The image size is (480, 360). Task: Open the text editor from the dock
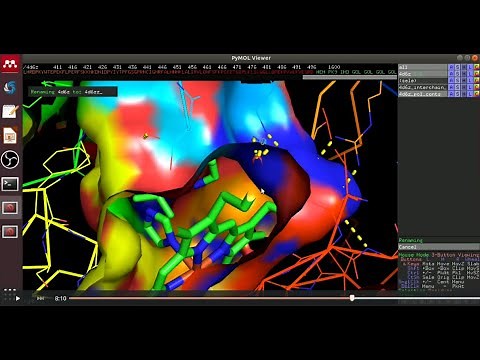[x=10, y=111]
